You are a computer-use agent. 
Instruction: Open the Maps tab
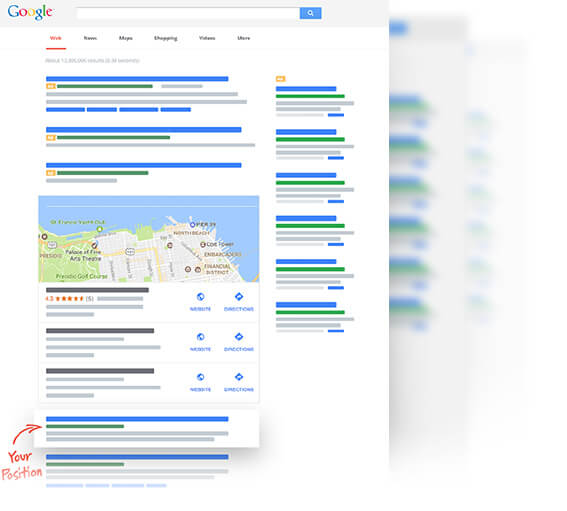click(126, 38)
